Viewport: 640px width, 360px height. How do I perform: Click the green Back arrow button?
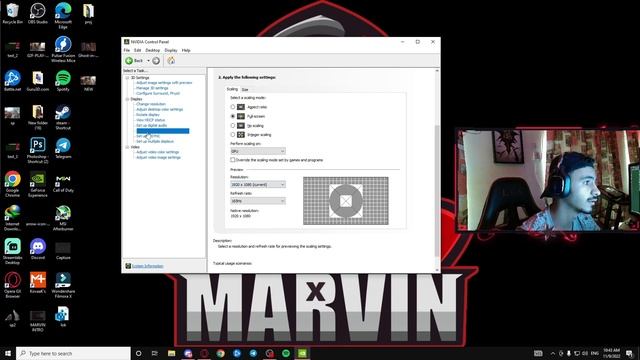(x=129, y=61)
